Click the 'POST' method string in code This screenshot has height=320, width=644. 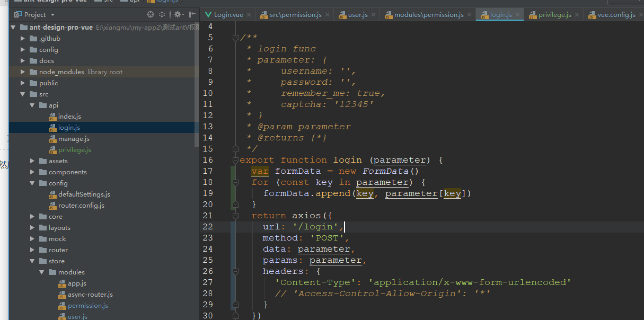(x=327, y=238)
